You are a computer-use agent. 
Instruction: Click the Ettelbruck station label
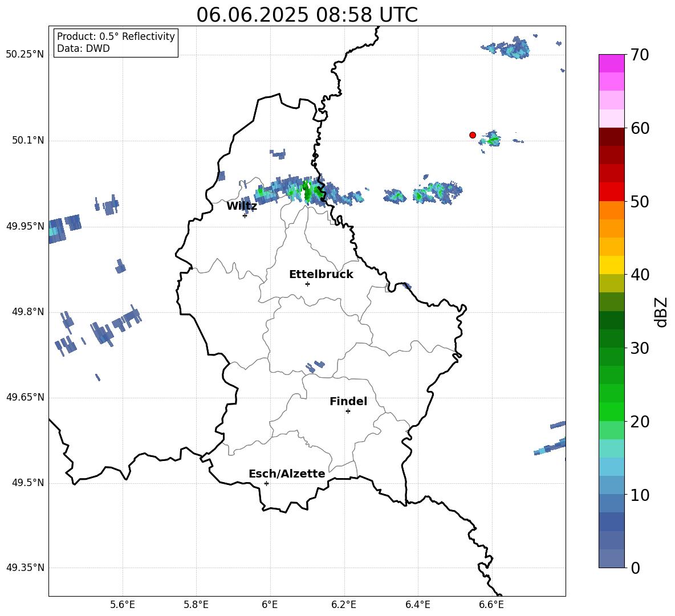(x=321, y=275)
